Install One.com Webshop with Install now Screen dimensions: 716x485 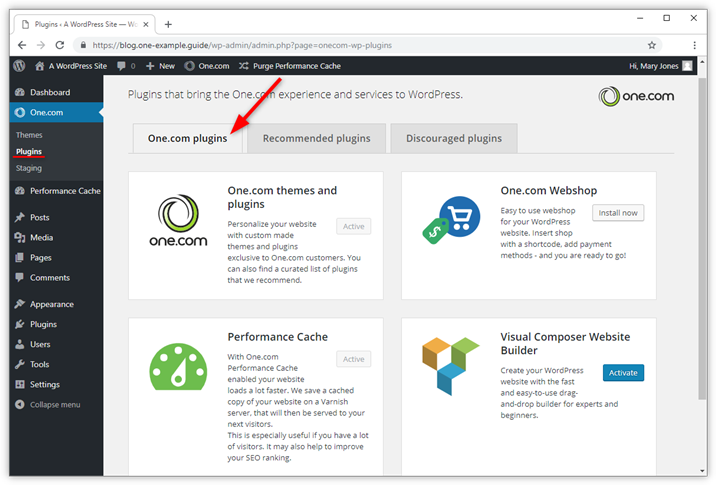618,213
